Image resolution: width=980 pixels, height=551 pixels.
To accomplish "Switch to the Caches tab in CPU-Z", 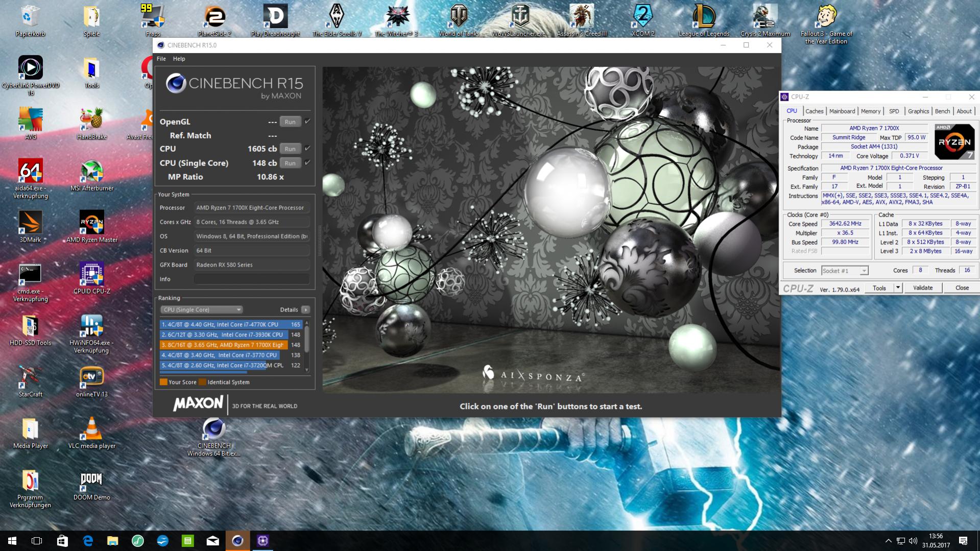I will click(x=815, y=111).
